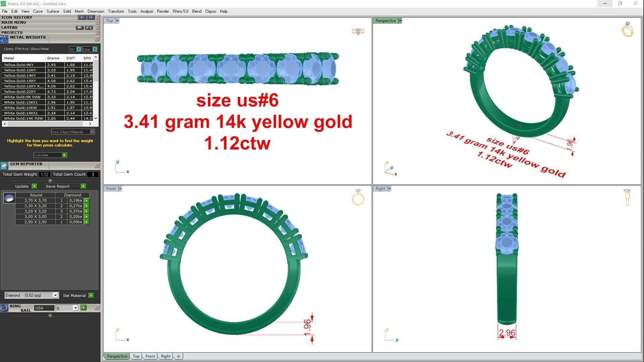644x362 pixels.
Task: Click the green arrow beside Update
Action: click(34, 186)
